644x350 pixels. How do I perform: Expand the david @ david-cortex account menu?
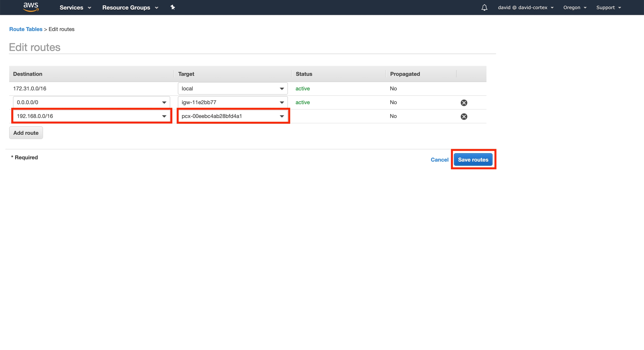coord(525,8)
